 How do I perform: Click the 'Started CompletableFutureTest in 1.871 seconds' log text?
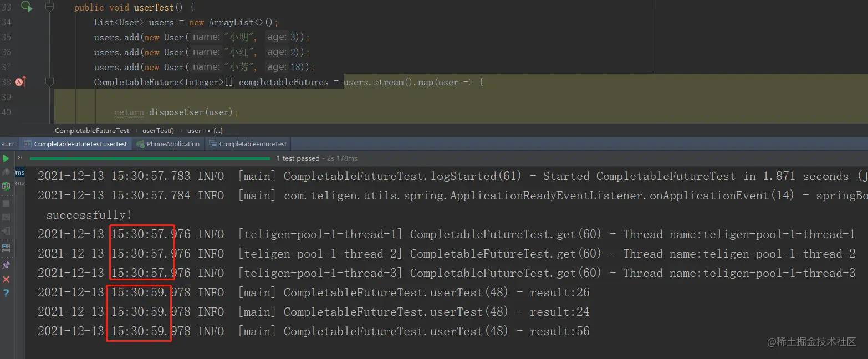tap(696, 176)
